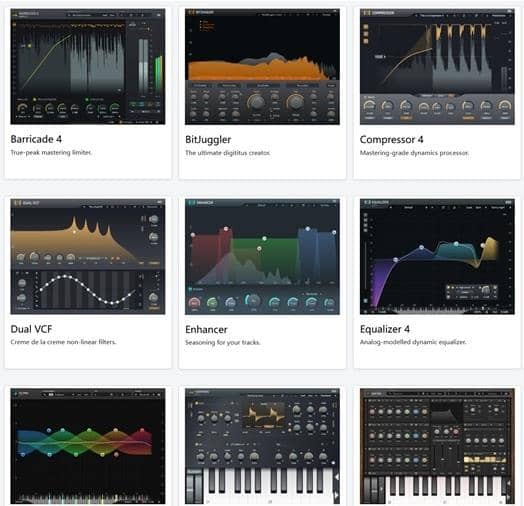Click the Equalizer 4 title
Image resolution: width=524 pixels, height=506 pixels.
pos(385,329)
